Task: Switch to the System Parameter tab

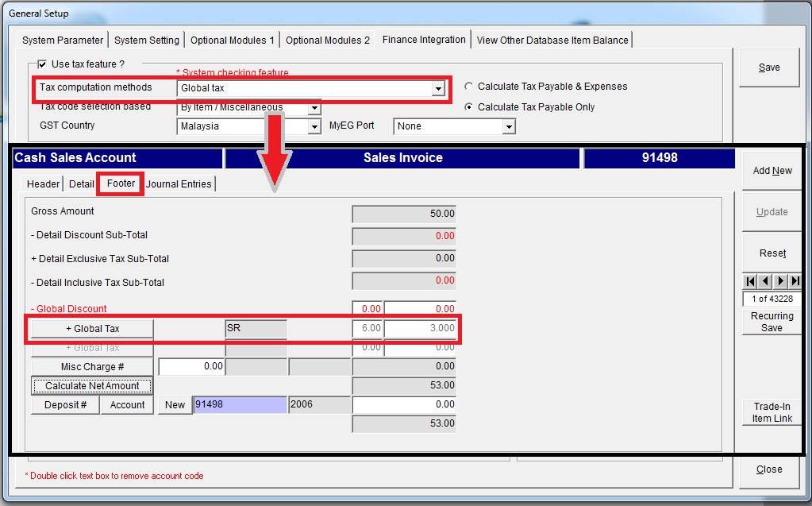Action: (x=63, y=41)
